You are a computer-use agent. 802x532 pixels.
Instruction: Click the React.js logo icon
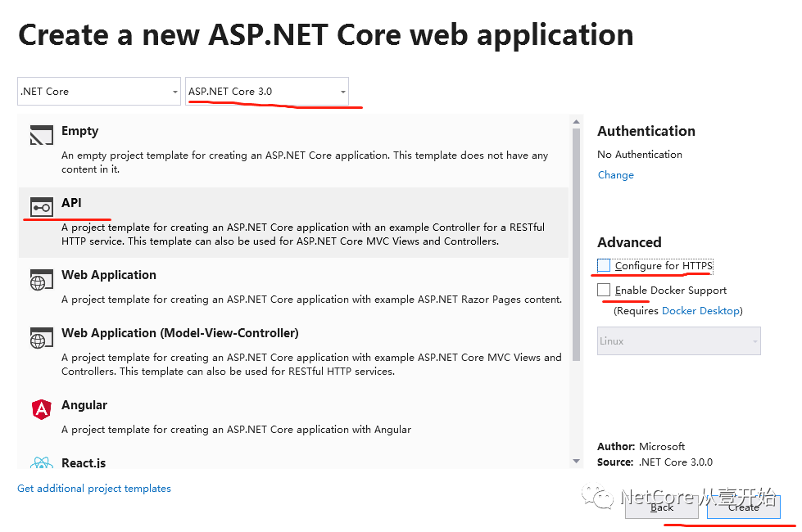[41, 463]
